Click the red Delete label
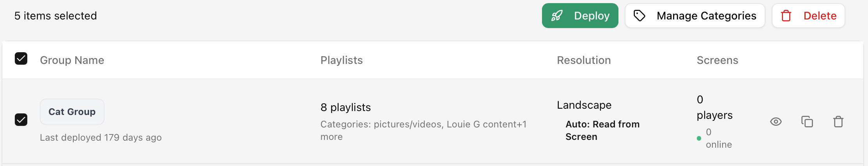This screenshot has height=166, width=868. pos(820,16)
